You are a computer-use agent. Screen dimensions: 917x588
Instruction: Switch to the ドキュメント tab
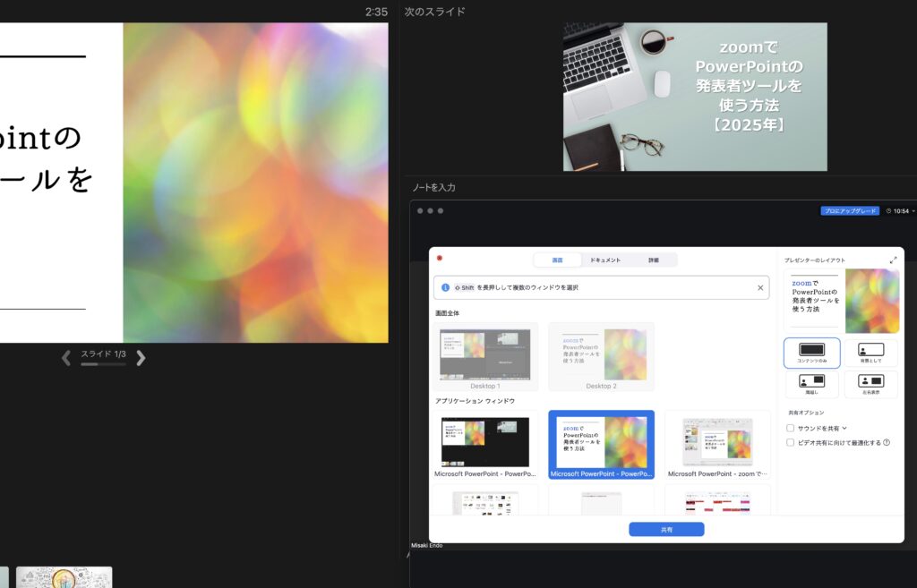604,260
